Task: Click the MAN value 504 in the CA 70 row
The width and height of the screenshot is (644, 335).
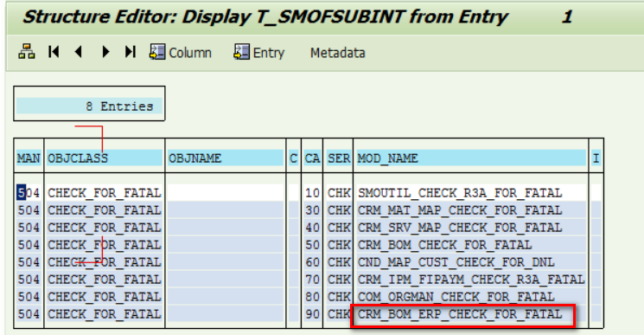Action: pyautogui.click(x=29, y=279)
